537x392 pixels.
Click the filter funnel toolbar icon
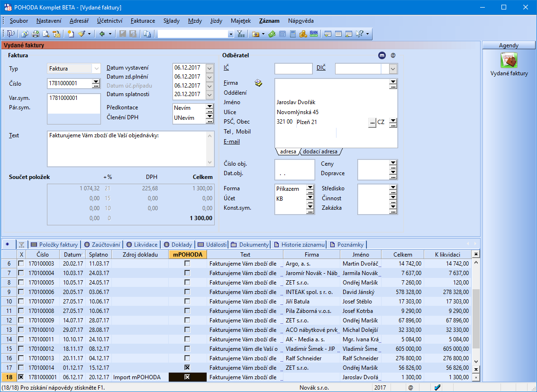pos(241,34)
